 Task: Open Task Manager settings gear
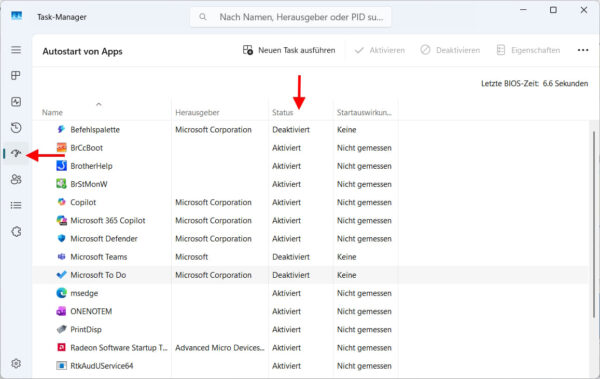(16, 363)
